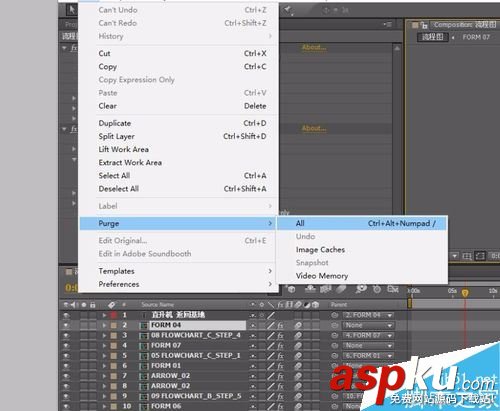Expand layer 1 properties triangle

(104, 315)
